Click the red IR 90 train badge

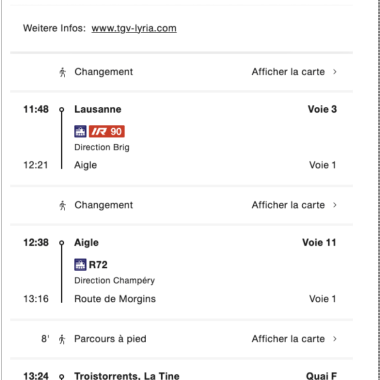[107, 131]
